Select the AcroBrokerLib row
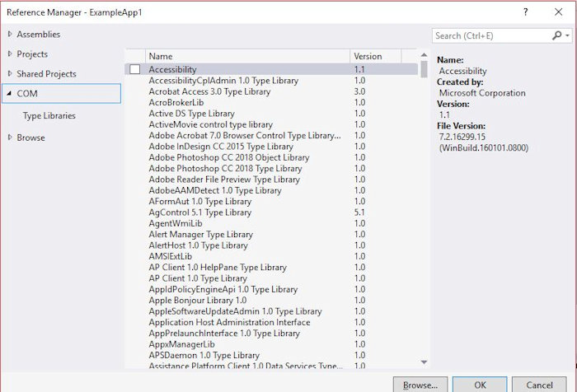 click(x=271, y=103)
